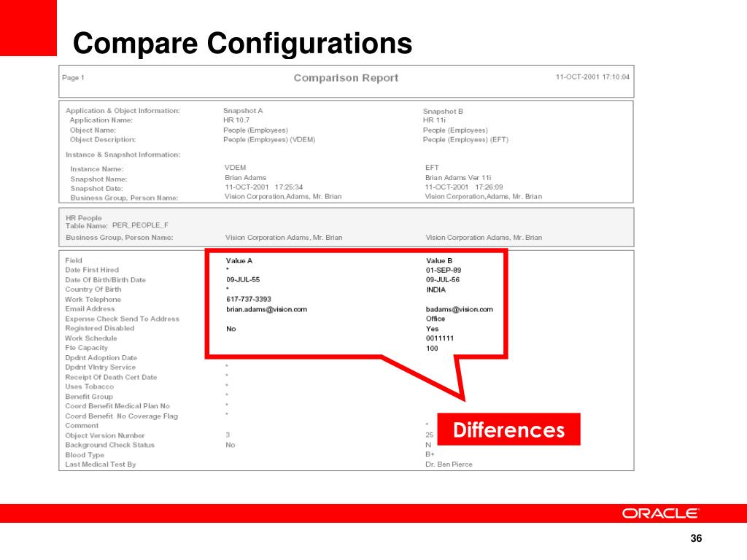Select the 'Compare Configurations' slide title
This screenshot has width=747, height=560.
[242, 43]
